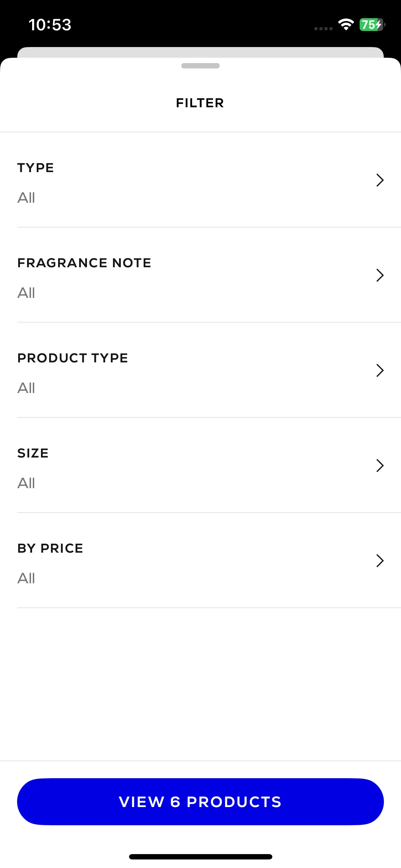
Task: Tap the 'All' value under By Price
Action: (x=26, y=578)
